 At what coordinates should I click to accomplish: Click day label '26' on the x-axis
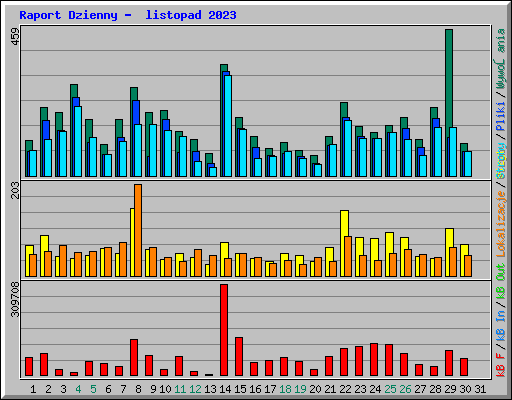point(405,389)
